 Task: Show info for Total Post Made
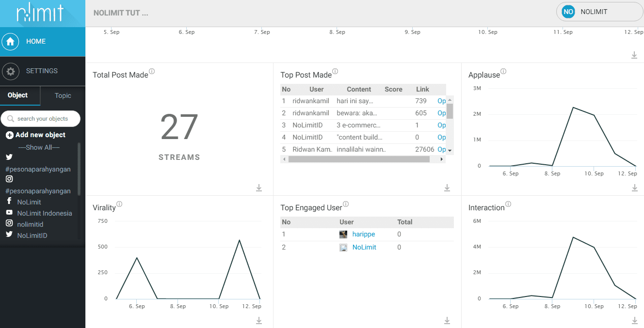[x=152, y=71]
